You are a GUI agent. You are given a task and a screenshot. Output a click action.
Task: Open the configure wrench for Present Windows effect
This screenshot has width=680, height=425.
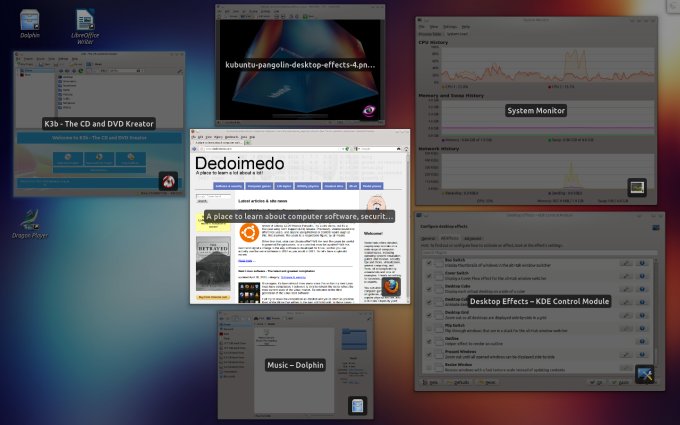pos(626,354)
